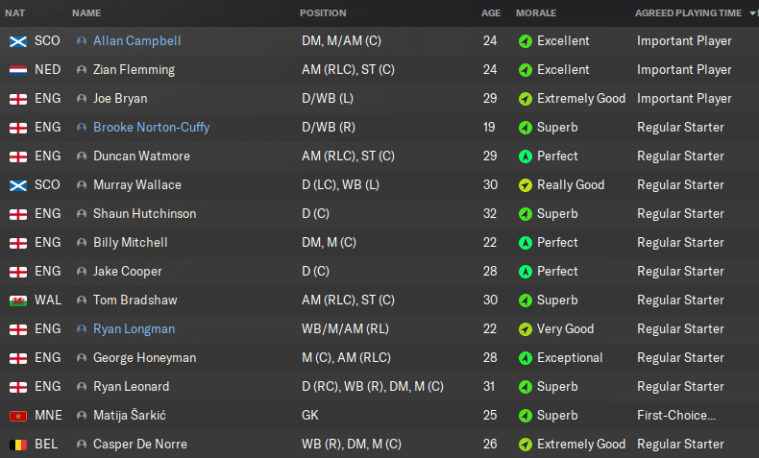Click the Wales flag in Tom Bradshaw's row

[x=17, y=301]
